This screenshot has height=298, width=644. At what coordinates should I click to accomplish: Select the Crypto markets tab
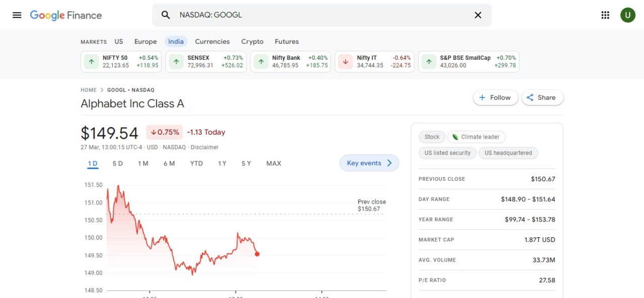click(252, 42)
